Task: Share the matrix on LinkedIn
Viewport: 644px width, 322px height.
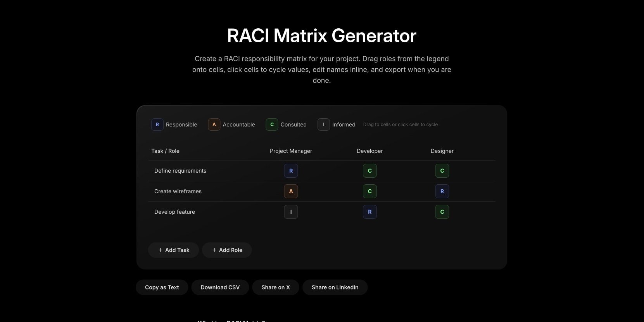Action: click(x=335, y=287)
